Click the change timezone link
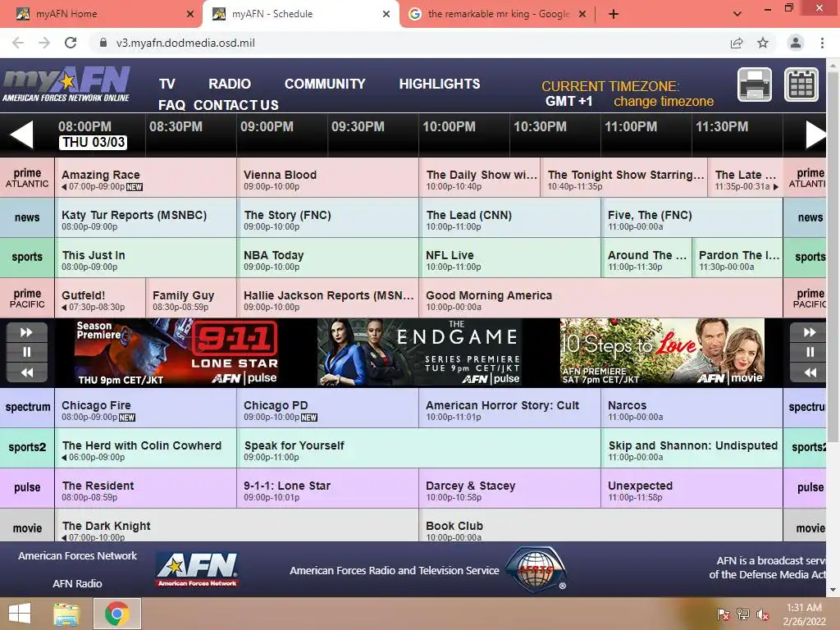 (x=663, y=101)
